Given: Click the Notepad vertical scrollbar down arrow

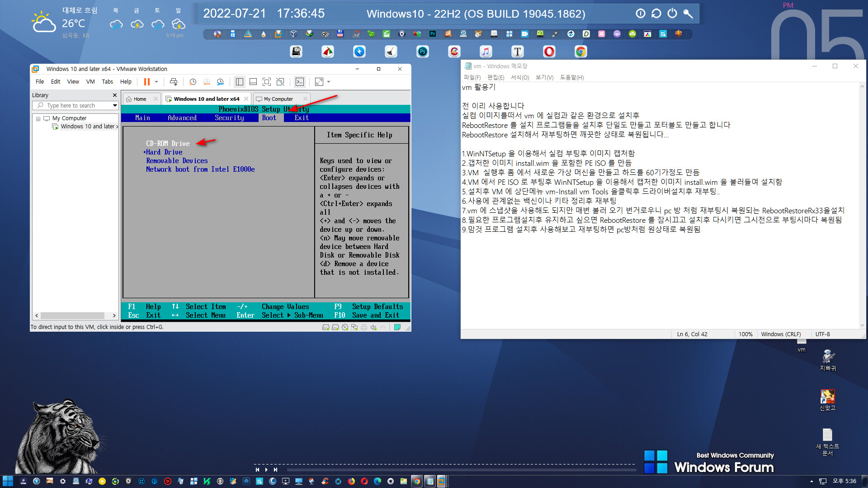Looking at the screenshot, I should coord(862,325).
